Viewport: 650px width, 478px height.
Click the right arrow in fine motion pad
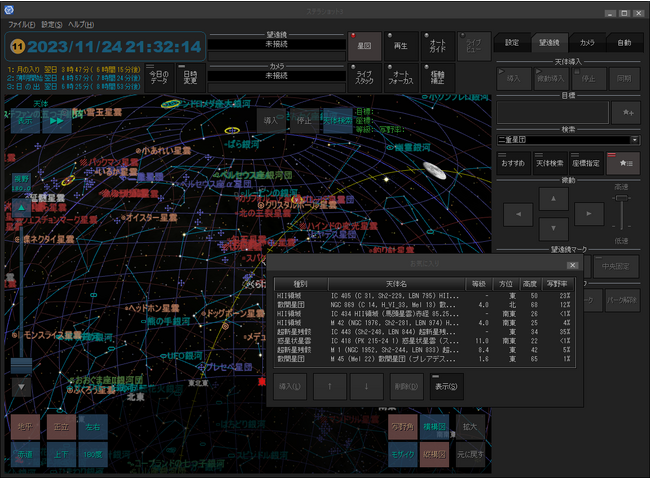point(589,214)
